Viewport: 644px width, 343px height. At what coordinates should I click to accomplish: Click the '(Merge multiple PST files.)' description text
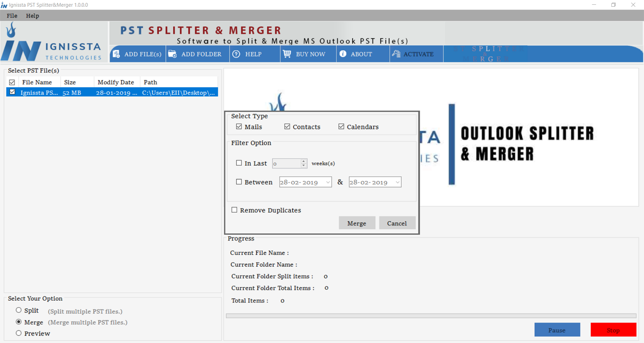[88, 322]
